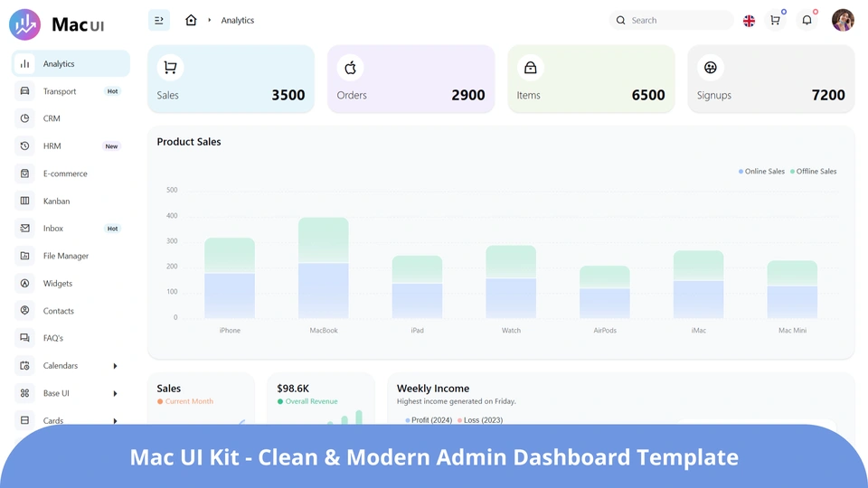This screenshot has height=488, width=868.
Task: Open the language selector UK flag
Action: click(x=749, y=21)
